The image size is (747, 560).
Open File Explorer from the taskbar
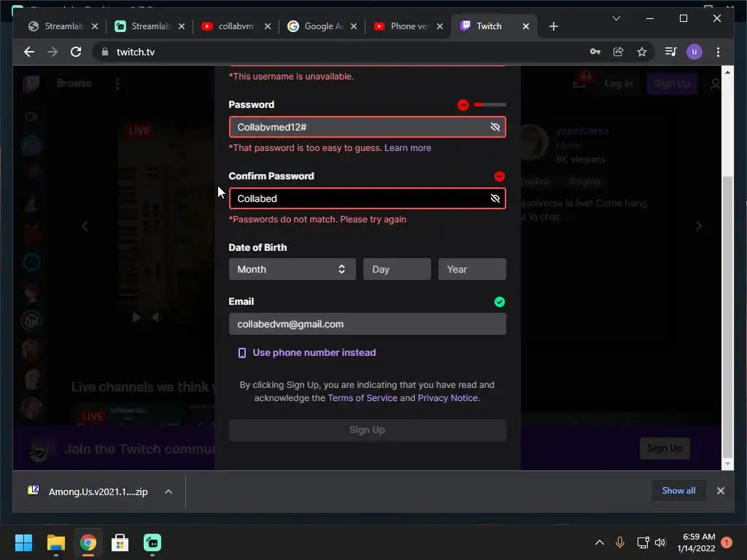click(55, 542)
